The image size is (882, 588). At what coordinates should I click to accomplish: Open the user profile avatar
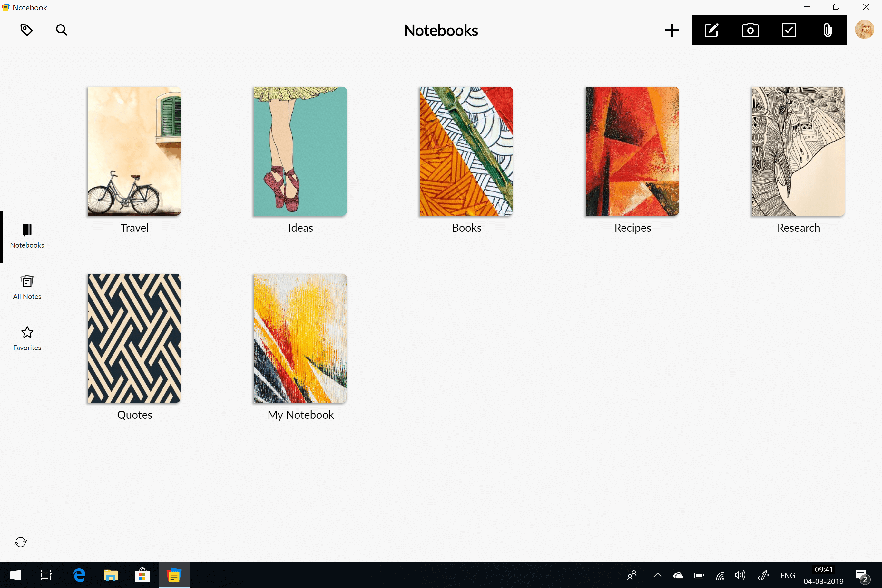click(864, 30)
